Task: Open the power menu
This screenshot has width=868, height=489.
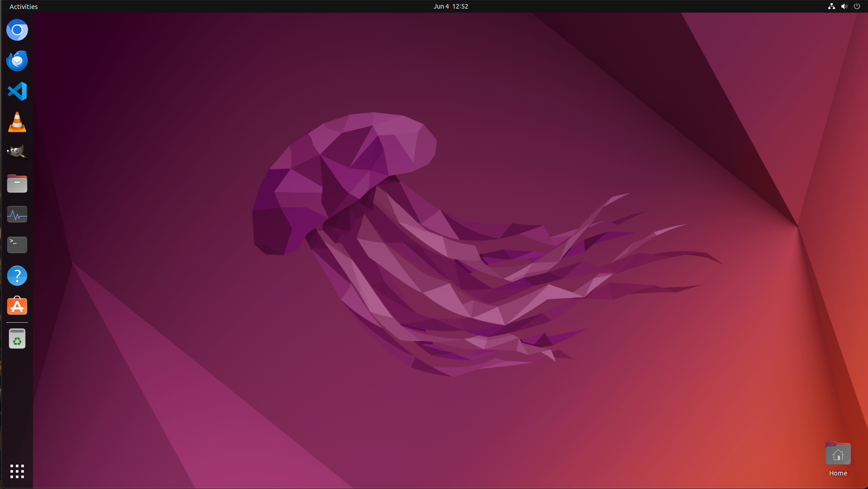Action: (857, 6)
